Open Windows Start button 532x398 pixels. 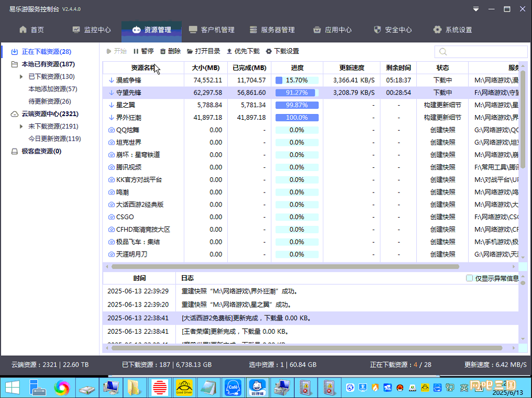[13, 388]
